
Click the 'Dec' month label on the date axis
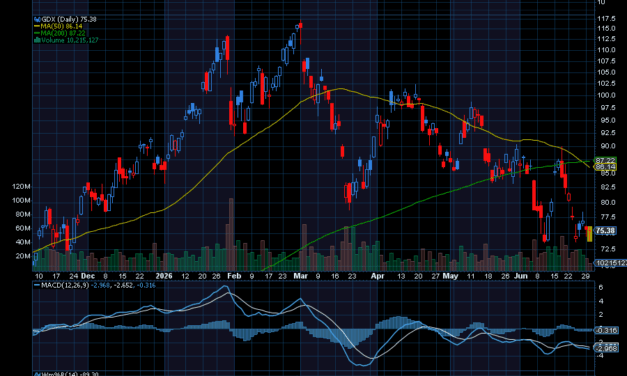88,276
